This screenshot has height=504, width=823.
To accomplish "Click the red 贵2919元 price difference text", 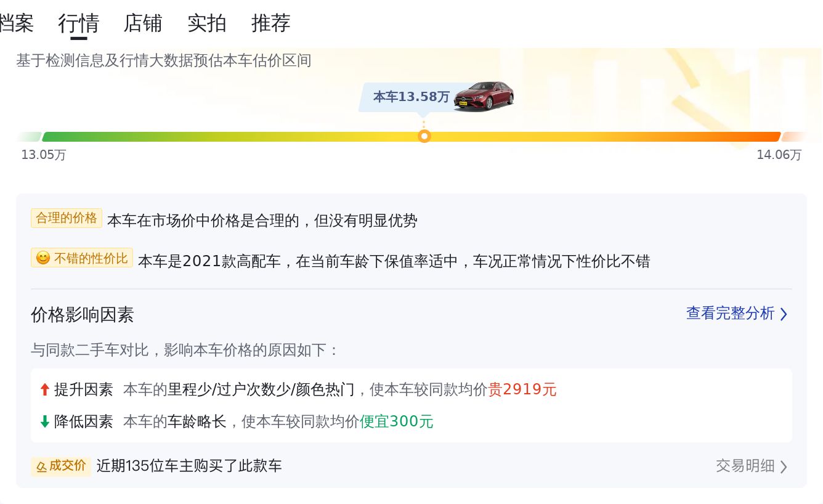I will tap(522, 389).
